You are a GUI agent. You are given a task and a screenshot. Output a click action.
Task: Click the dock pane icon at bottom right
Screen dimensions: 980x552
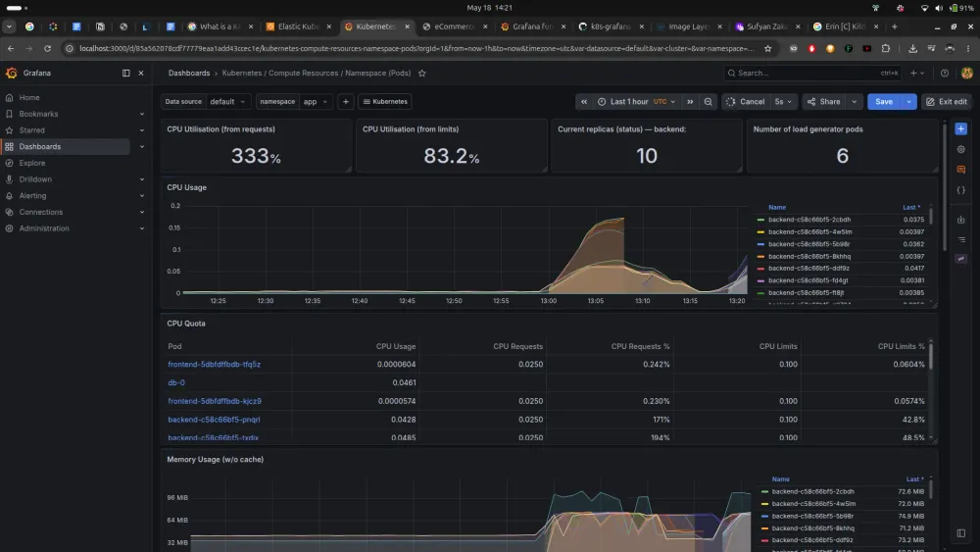point(961,533)
